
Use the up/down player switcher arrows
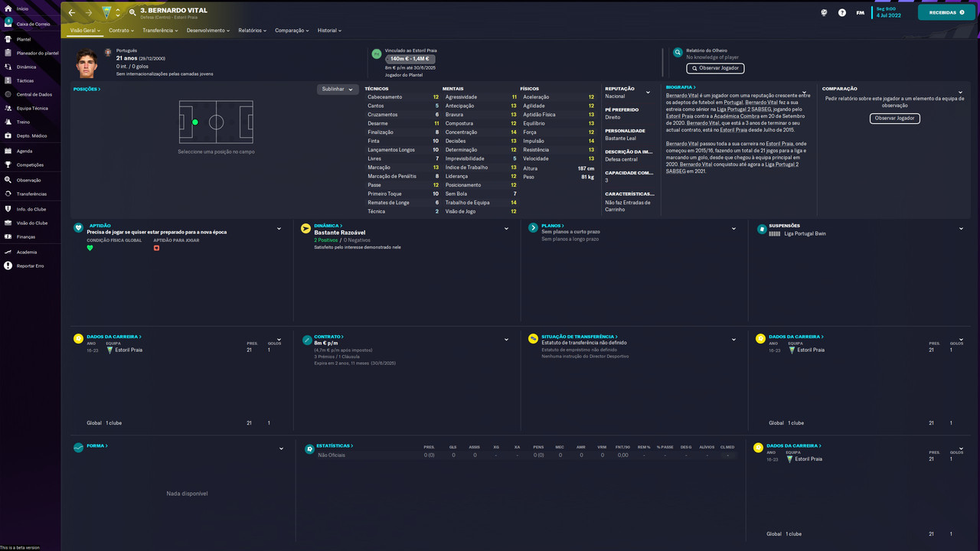[x=118, y=12]
